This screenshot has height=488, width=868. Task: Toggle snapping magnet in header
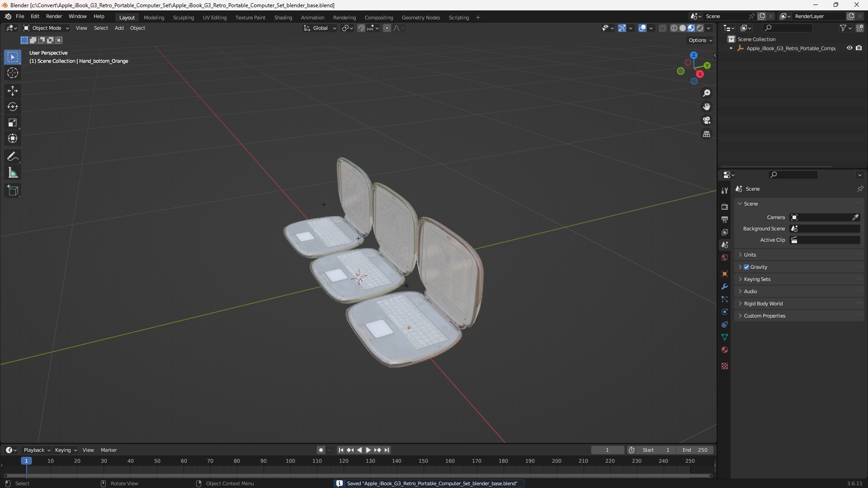(361, 28)
